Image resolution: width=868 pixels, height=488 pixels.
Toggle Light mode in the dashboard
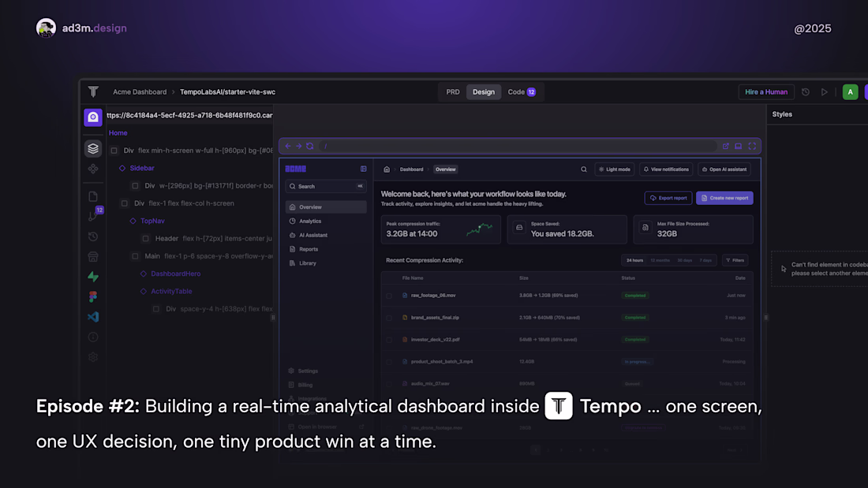(x=615, y=169)
